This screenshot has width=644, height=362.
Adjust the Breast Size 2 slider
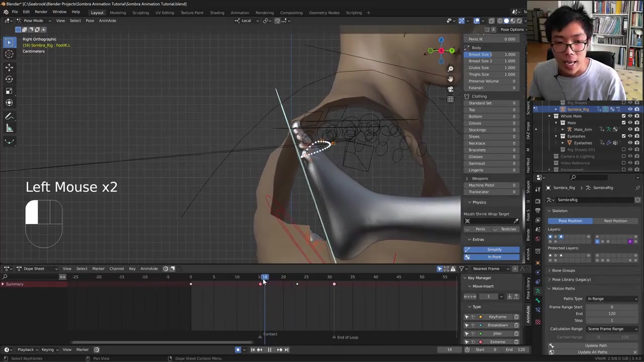(492, 61)
